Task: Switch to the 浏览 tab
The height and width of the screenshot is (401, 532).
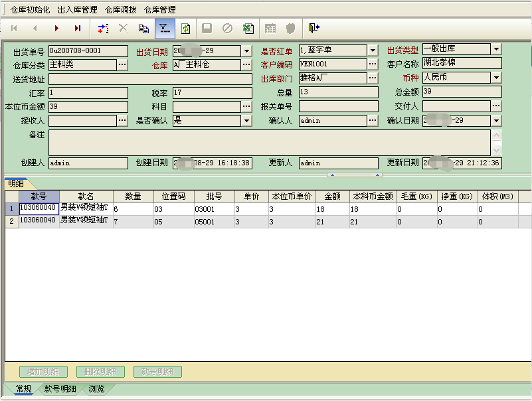Action: tap(96, 389)
